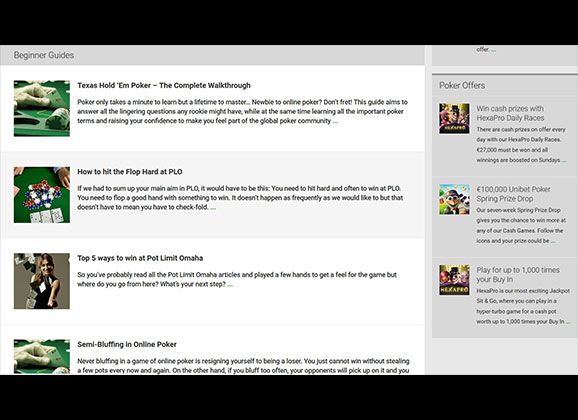Open the Texas Hold 'Em Poker walkthrough title

164,86
